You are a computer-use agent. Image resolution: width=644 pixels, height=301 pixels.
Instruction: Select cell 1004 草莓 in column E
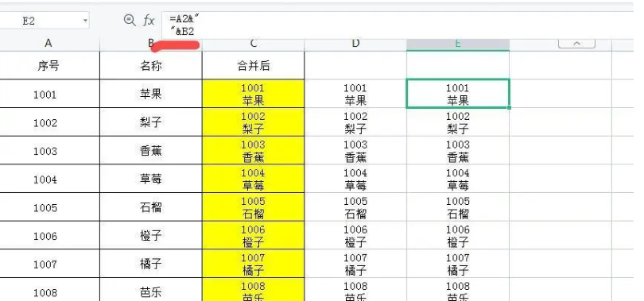coord(458,179)
